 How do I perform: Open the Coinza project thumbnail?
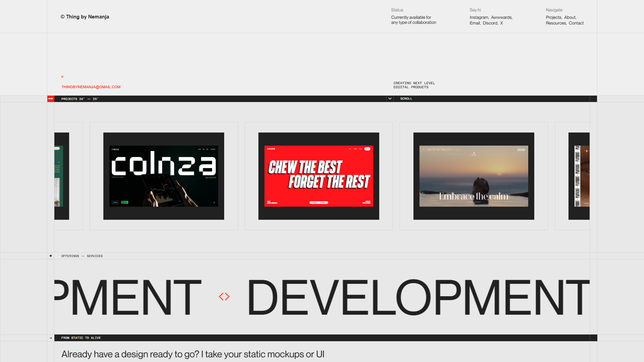[164, 176]
